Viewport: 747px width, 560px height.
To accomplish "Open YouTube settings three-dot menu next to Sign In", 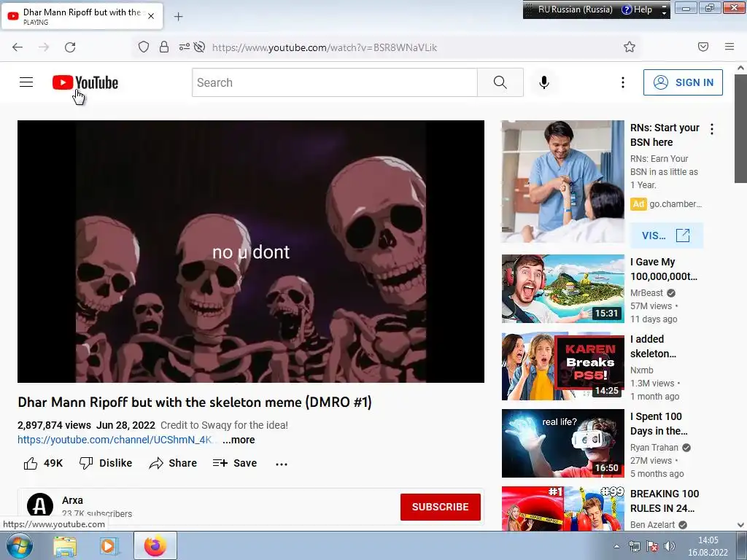I will tap(623, 82).
